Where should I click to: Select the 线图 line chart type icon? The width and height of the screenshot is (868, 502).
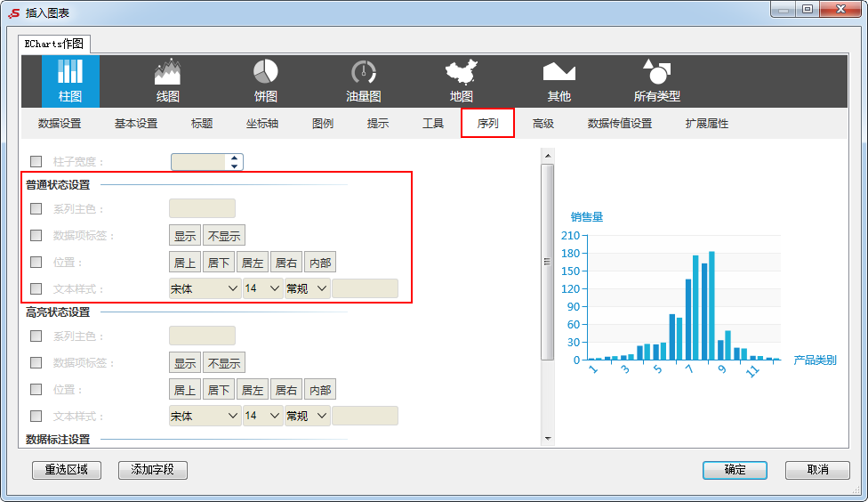168,81
